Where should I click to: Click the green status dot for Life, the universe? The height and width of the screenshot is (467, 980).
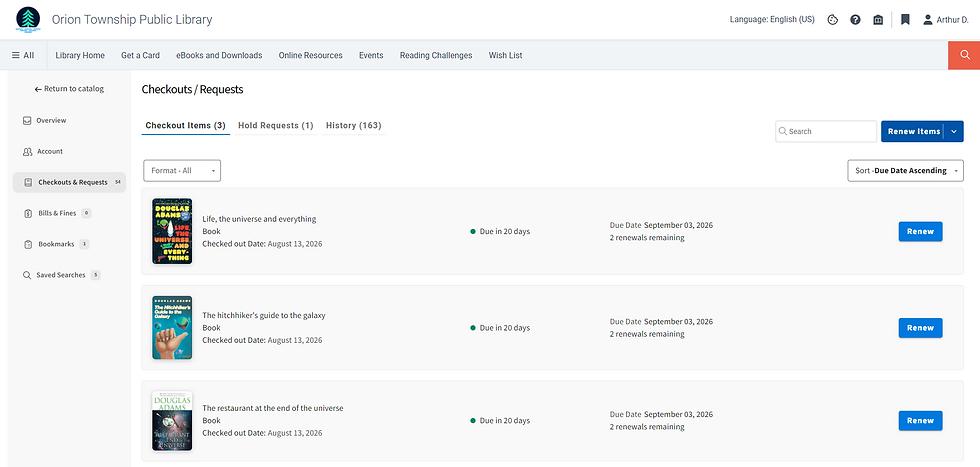(x=473, y=231)
